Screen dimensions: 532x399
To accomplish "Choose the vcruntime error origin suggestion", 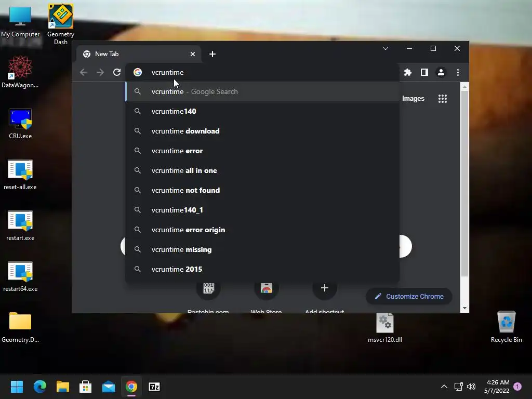I will coord(262,230).
